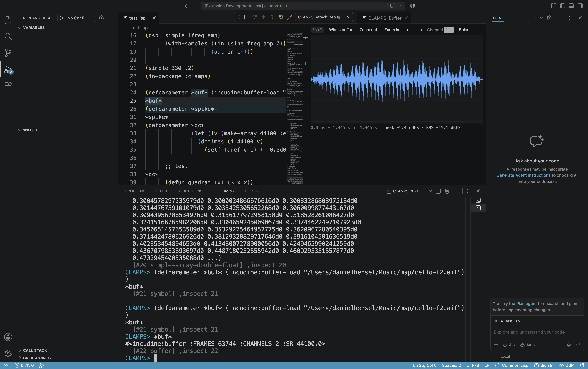Maximize the terminal panel size

(469, 191)
